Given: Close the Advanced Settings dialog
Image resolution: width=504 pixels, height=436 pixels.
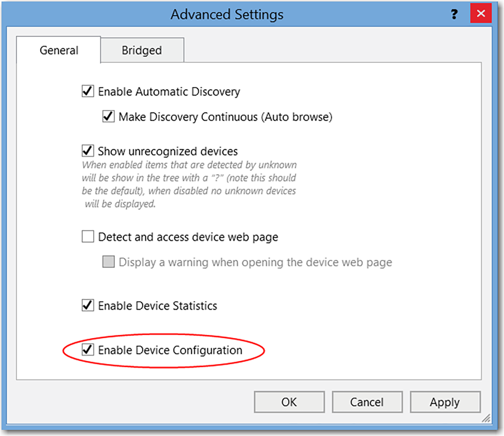Looking at the screenshot, I should [x=480, y=13].
